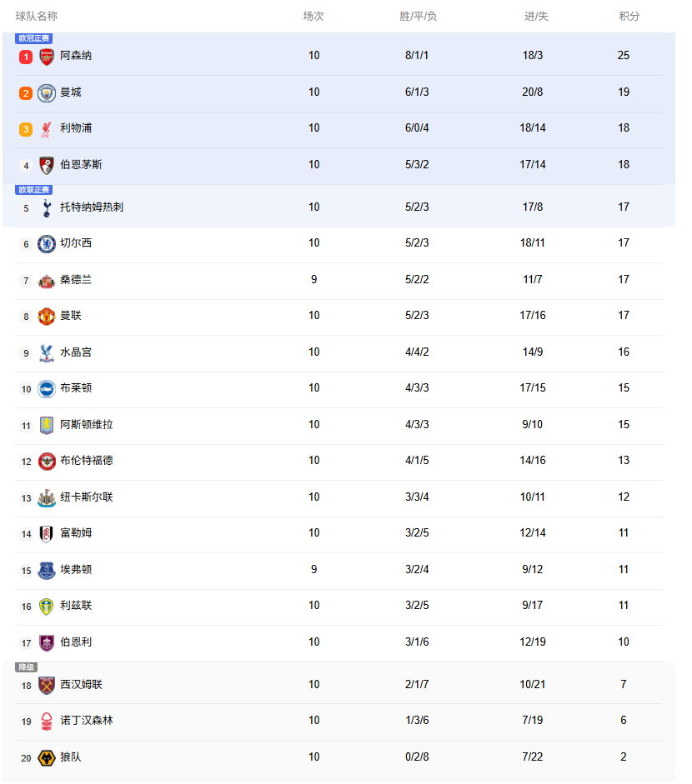Click the Liverpool club crest icon
Screen dimensions: 692x784
(47, 129)
